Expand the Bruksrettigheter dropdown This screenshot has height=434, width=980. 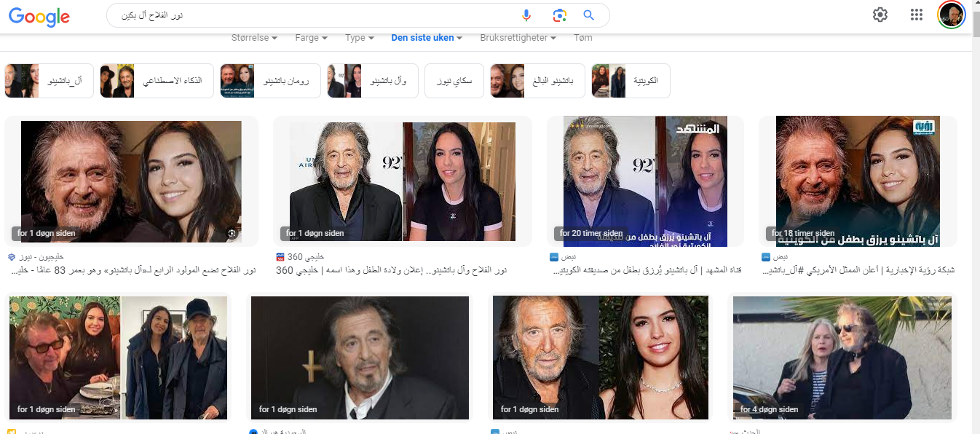pos(518,38)
